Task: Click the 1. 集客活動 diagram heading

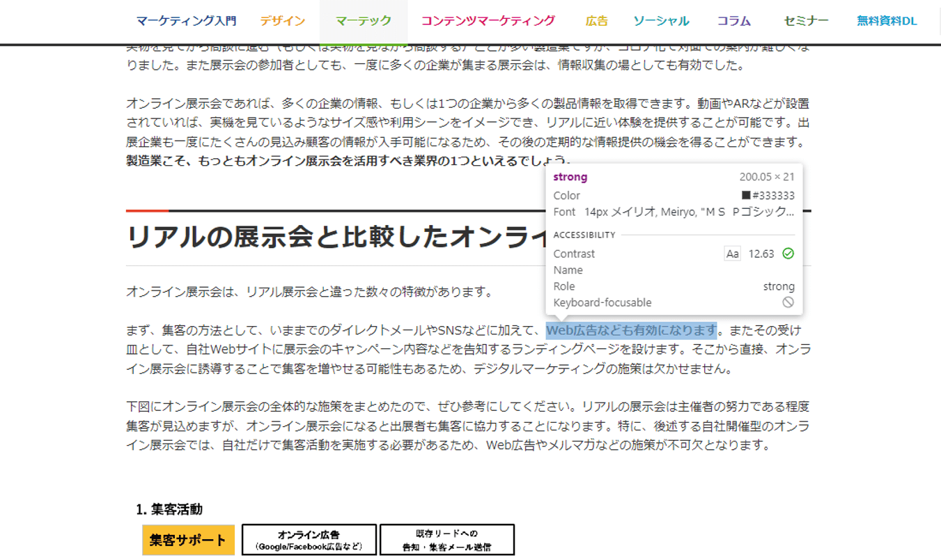Action: tap(169, 510)
